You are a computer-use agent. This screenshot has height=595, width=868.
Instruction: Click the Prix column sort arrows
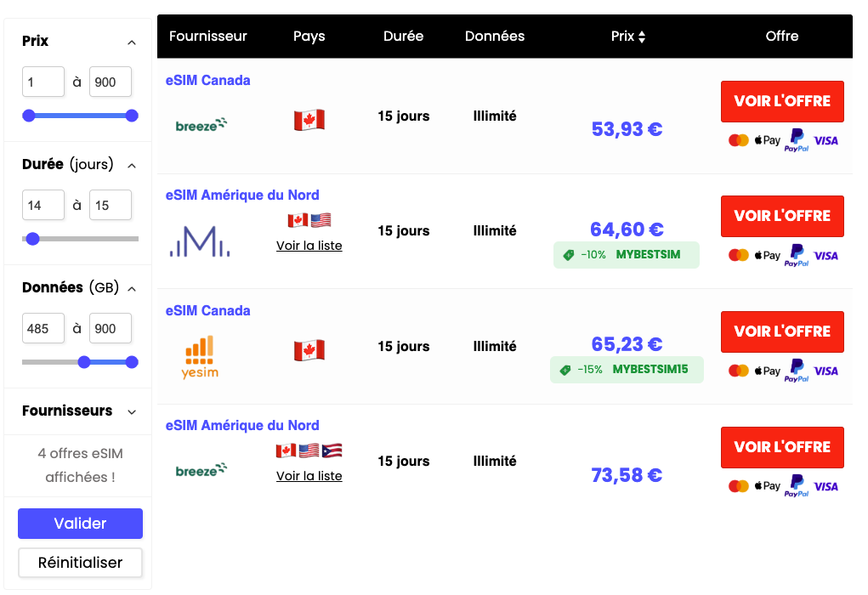pyautogui.click(x=642, y=37)
